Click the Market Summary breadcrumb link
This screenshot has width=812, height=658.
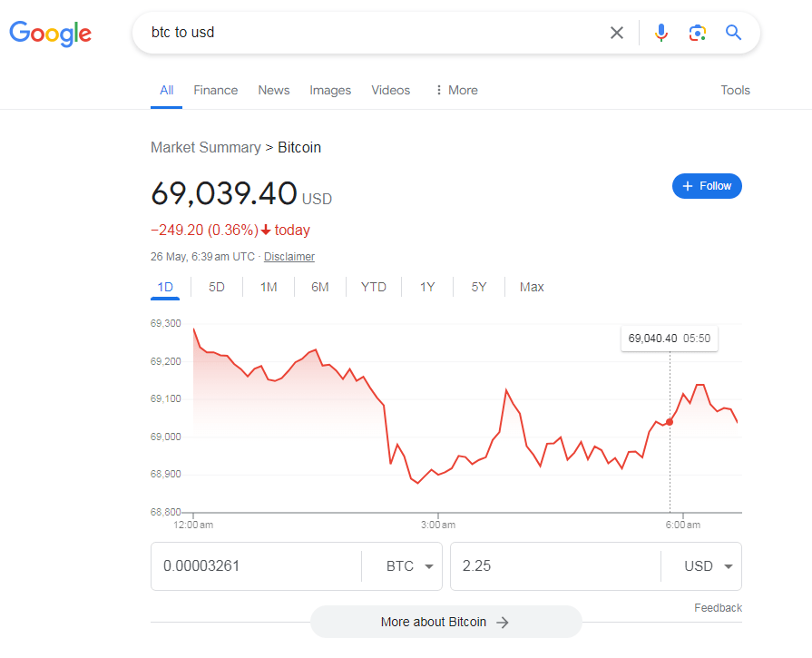pyautogui.click(x=205, y=147)
